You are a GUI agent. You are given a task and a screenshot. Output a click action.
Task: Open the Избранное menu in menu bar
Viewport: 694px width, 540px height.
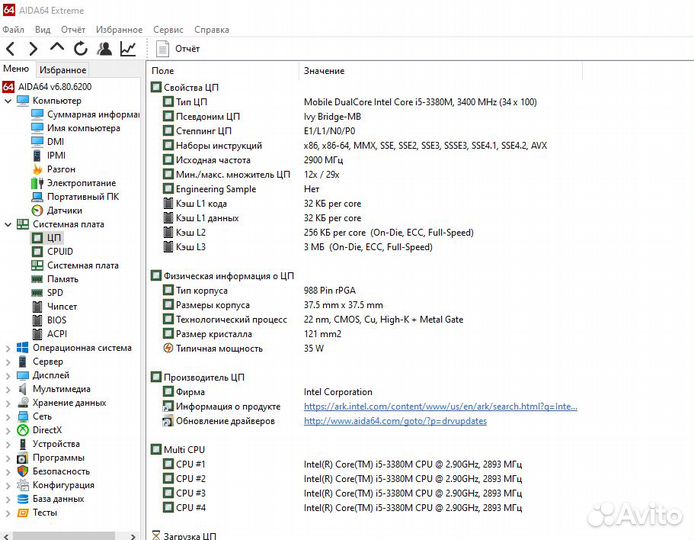coord(119,30)
